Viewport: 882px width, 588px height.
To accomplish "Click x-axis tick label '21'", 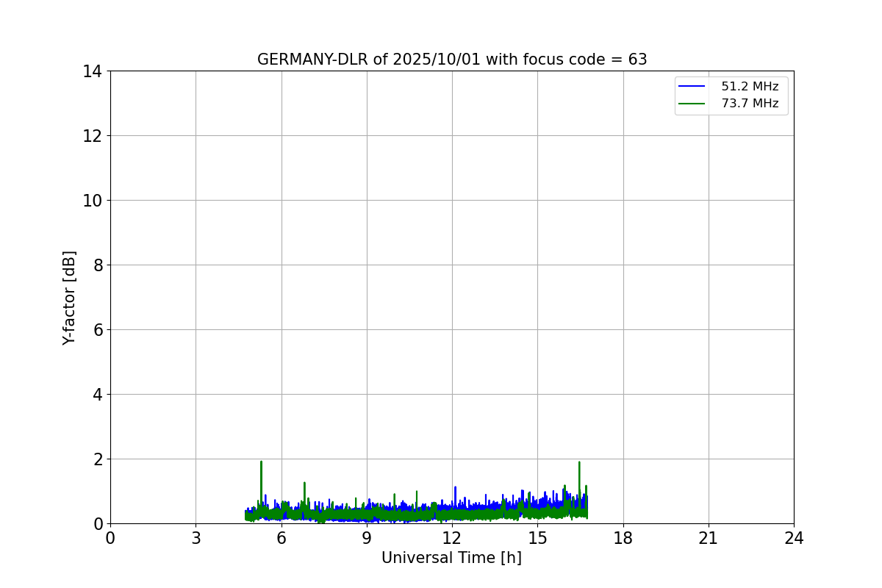I will tap(709, 538).
